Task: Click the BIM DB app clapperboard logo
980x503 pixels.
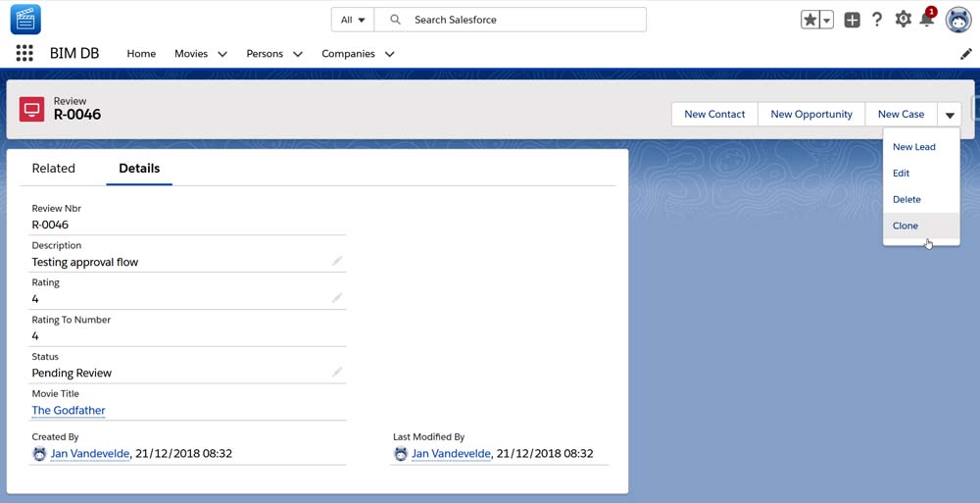Action: tap(25, 20)
